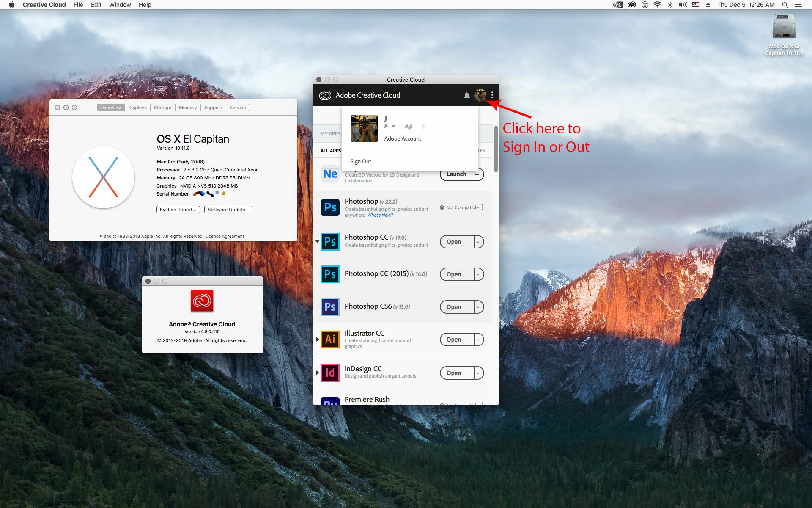
Task: Click the notifications bell icon
Action: (x=466, y=96)
